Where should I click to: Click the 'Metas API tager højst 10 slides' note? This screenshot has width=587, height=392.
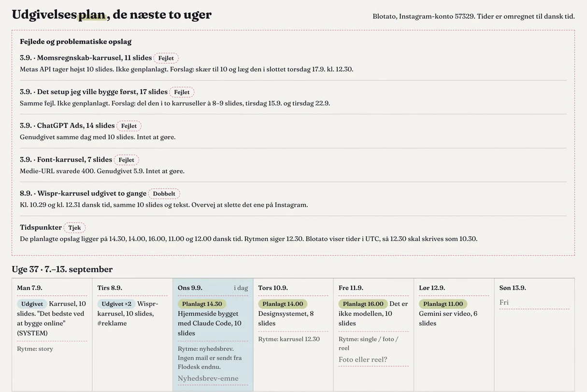tap(186, 70)
